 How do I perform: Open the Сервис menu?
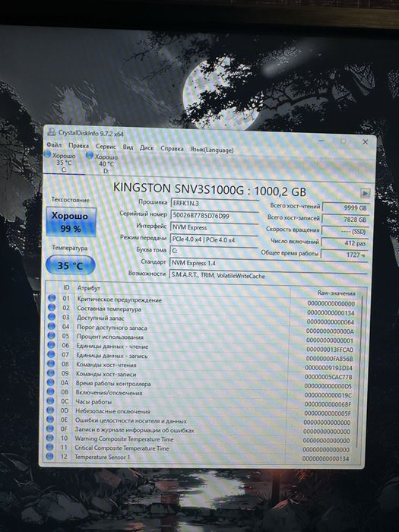click(106, 147)
